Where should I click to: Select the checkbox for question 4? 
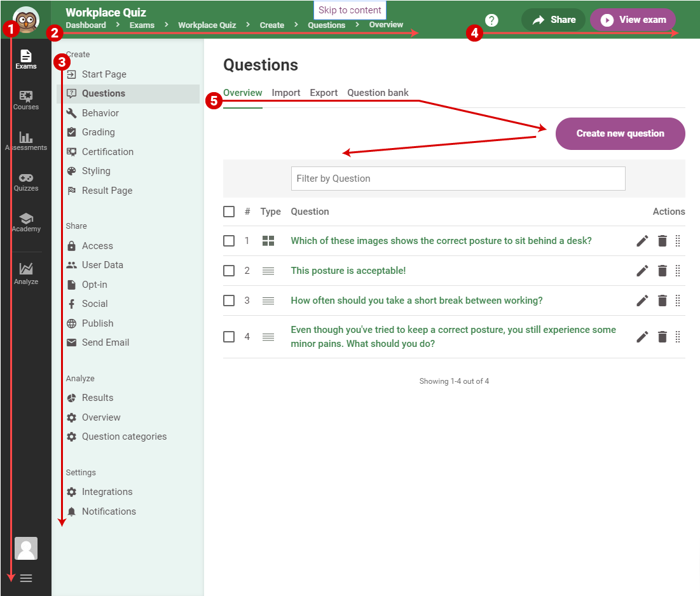[229, 337]
